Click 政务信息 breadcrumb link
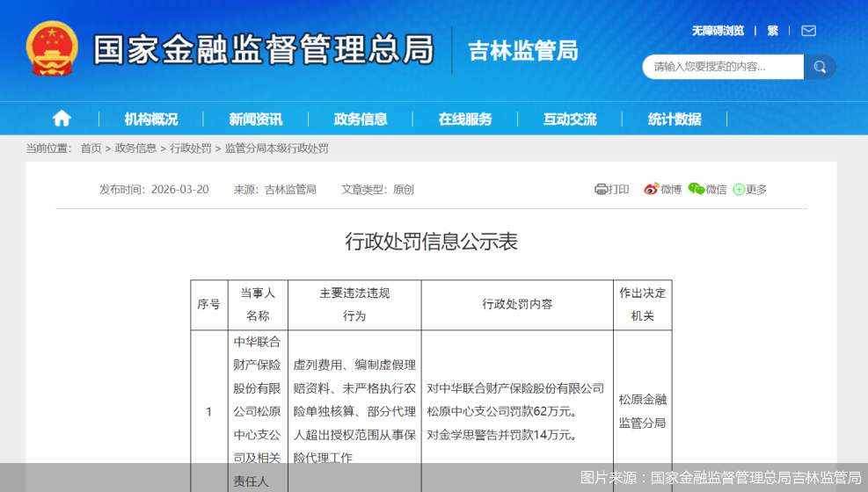Screen dimensions: 868x492 click(135, 148)
